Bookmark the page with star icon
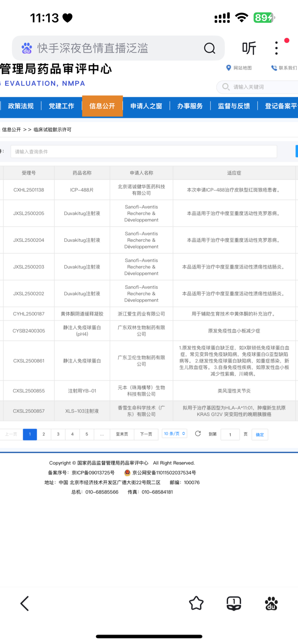This screenshot has height=644, width=298. [196, 603]
